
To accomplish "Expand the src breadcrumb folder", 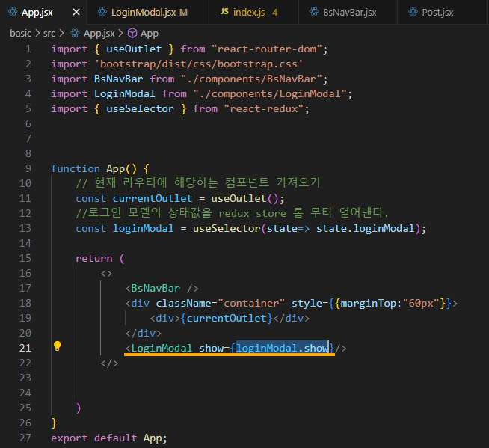I will 49,33.
